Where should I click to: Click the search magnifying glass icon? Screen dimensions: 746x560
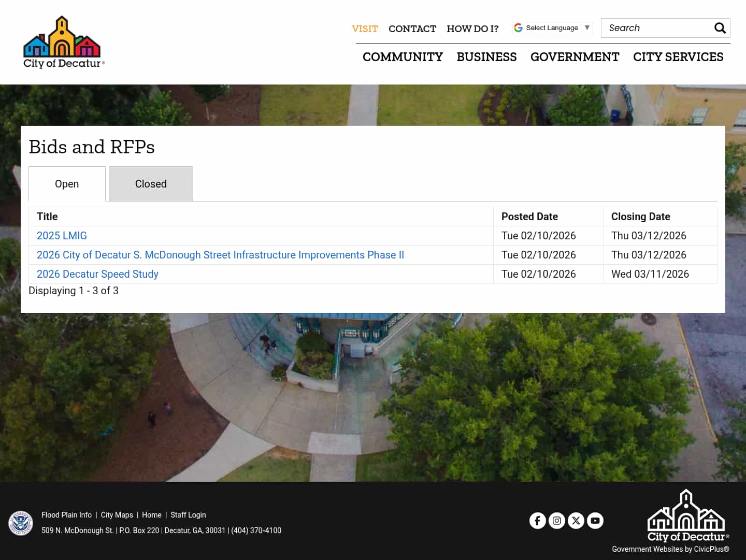point(720,28)
